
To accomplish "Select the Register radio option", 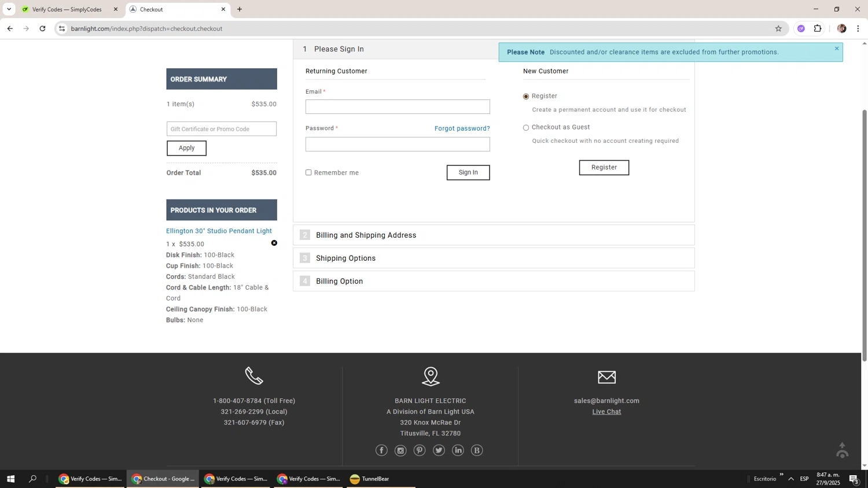I will pyautogui.click(x=526, y=97).
